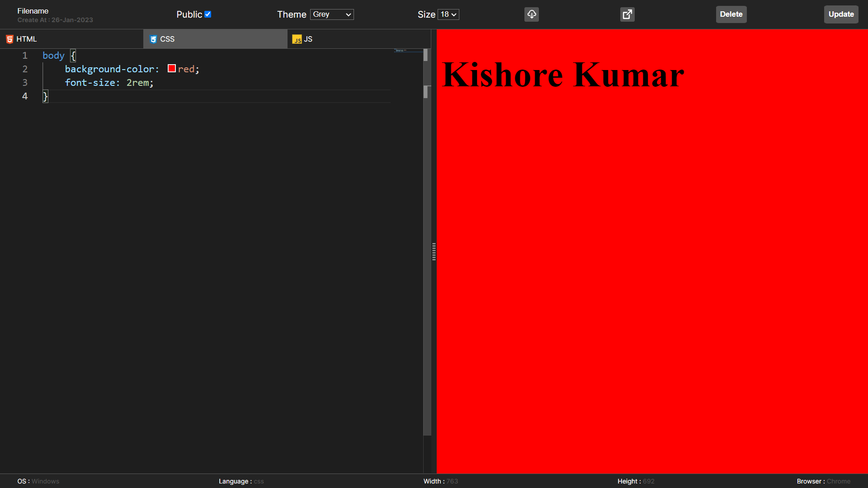Place cursor on the font-size: 2rem line
Screen dimensions: 868x488
coord(109,83)
